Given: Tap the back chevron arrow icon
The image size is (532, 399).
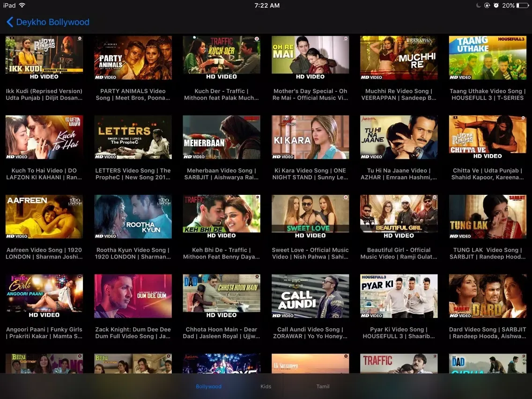Looking at the screenshot, I should click(10, 22).
